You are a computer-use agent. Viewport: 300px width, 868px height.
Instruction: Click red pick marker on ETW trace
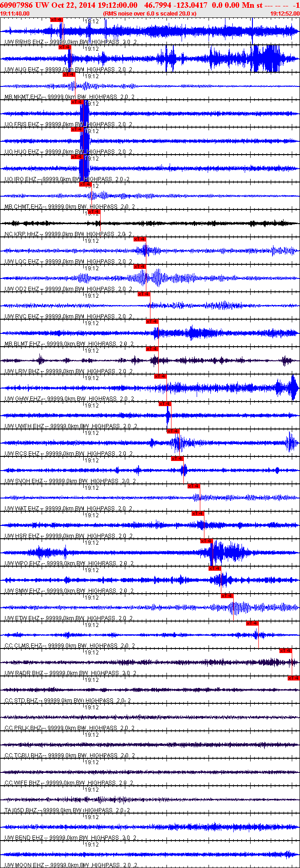click(227, 596)
